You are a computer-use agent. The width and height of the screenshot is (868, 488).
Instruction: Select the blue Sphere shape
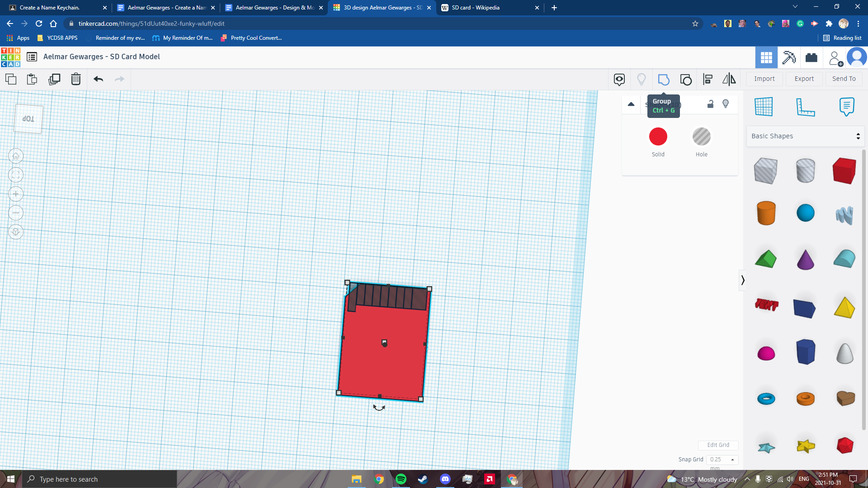pyautogui.click(x=805, y=213)
